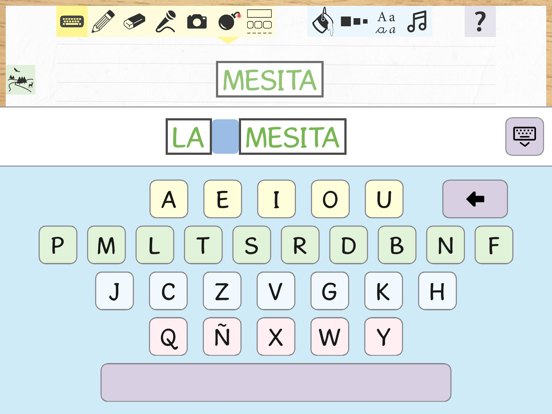
Task: Tap the letter H key
Action: coord(438,291)
